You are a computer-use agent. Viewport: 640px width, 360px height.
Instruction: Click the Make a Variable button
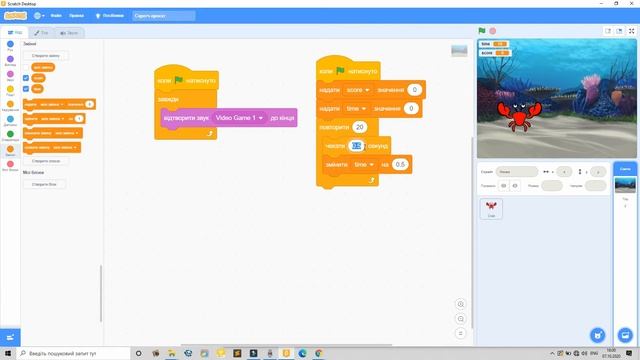46,56
